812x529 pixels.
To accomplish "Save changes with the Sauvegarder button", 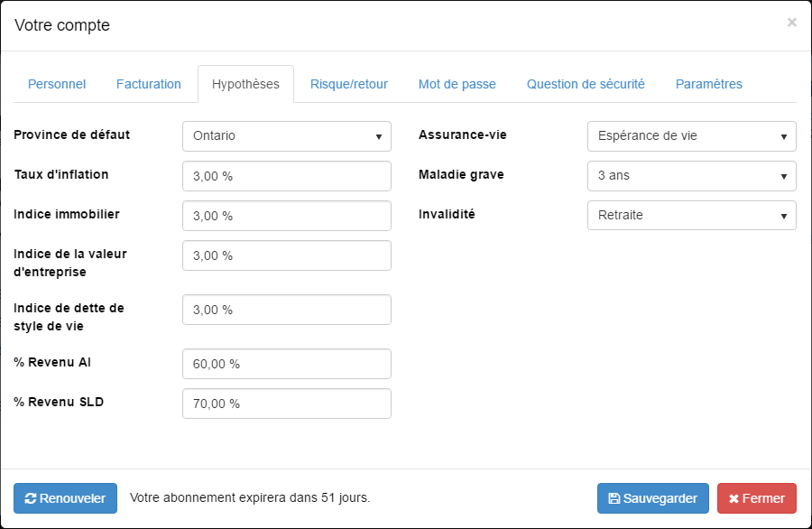I will pos(652,498).
